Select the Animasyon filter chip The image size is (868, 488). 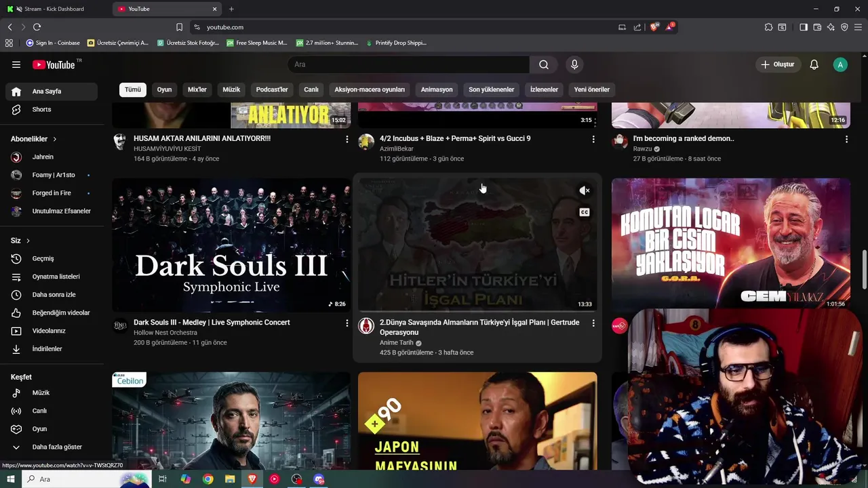click(x=437, y=89)
